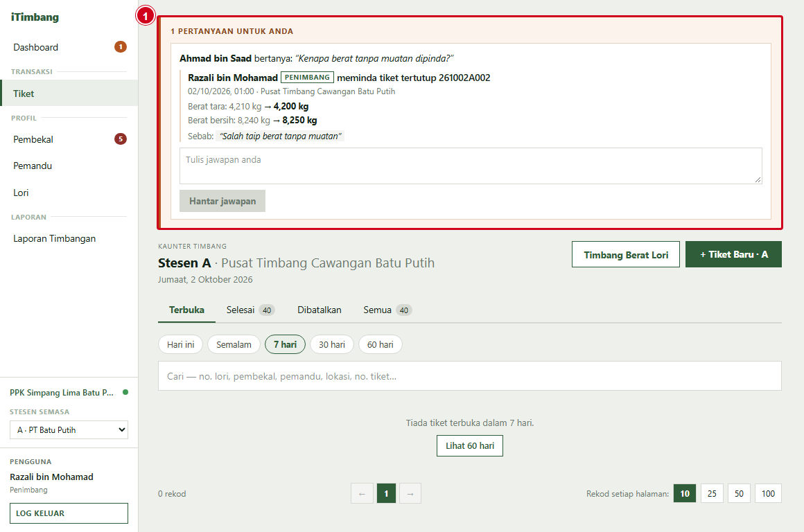Screen dimensions: 804x532
Task: Click the Dashboard notification badge 1
Action: [121, 47]
